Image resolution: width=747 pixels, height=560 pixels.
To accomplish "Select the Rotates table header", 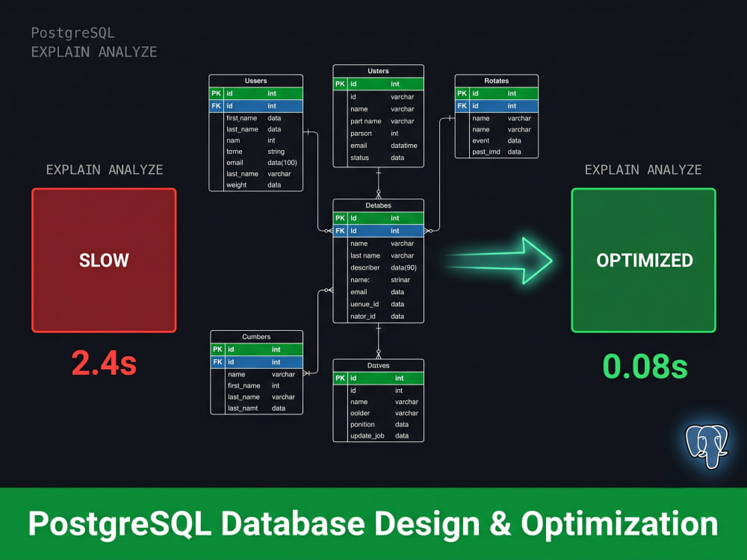I will (497, 81).
